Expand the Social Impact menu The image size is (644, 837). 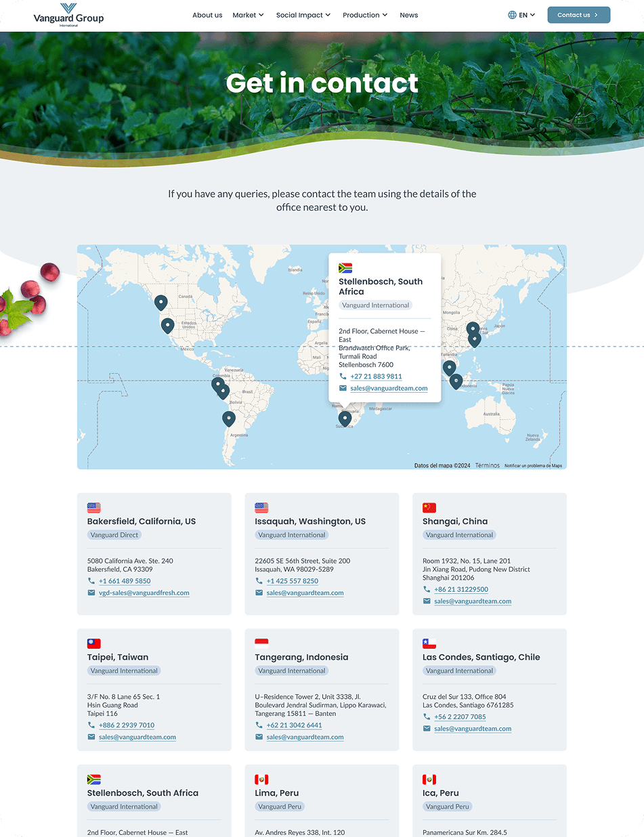click(x=303, y=15)
